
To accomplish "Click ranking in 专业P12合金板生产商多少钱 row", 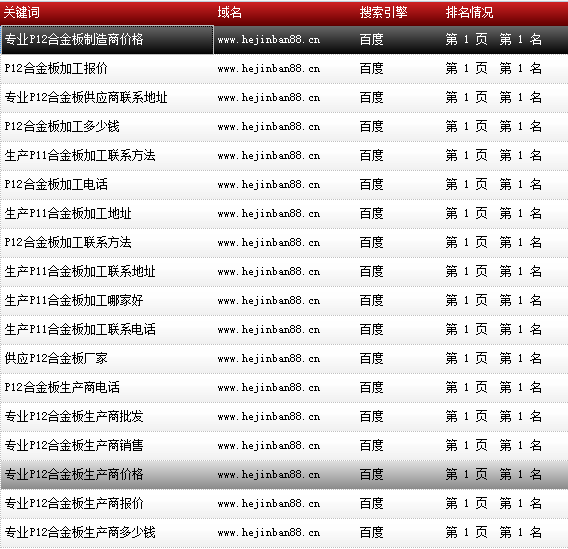I will coord(493,532).
